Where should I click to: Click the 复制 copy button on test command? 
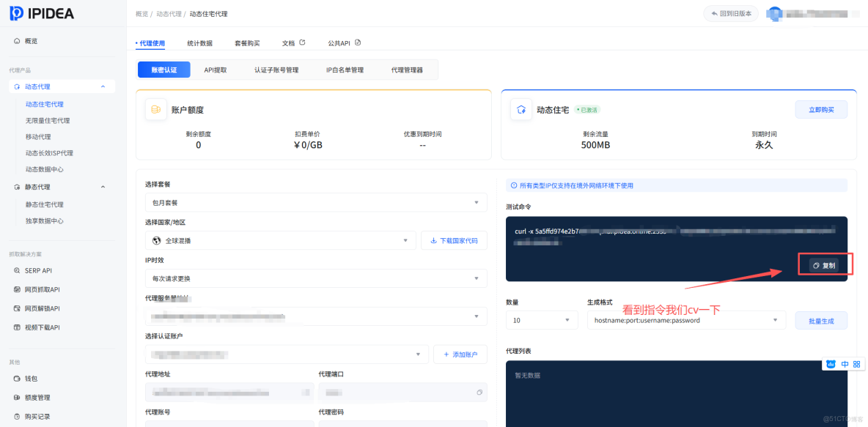pos(825,264)
